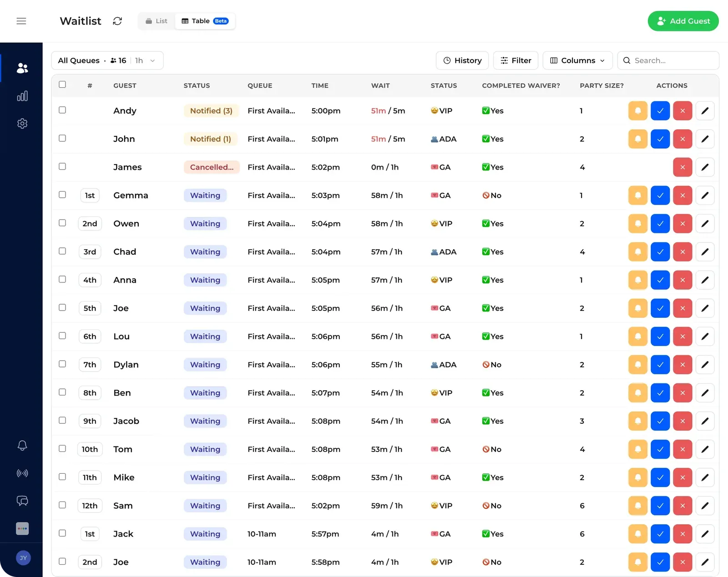The image size is (728, 577).
Task: Open the Filter options
Action: coord(516,60)
